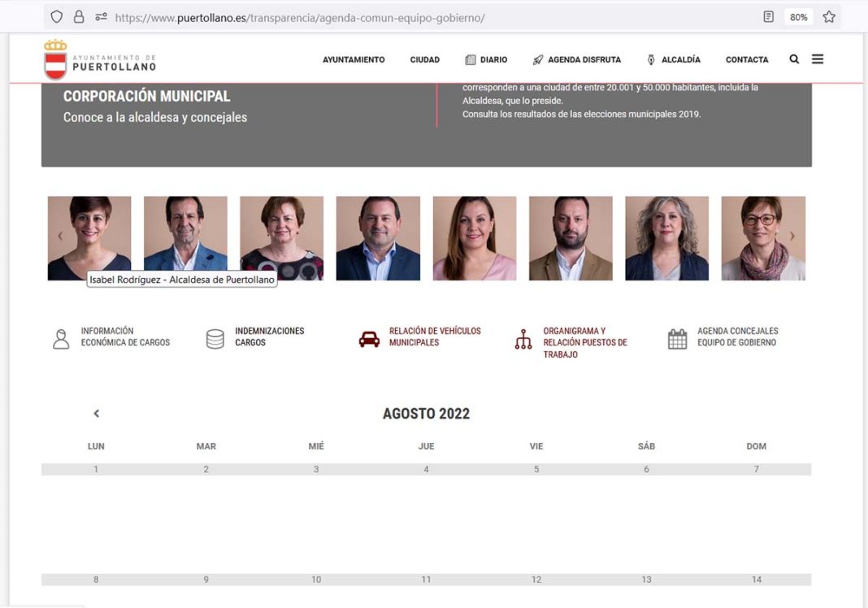This screenshot has height=608, width=868.
Task: Bookmark page with the star icon
Action: pyautogui.click(x=829, y=17)
